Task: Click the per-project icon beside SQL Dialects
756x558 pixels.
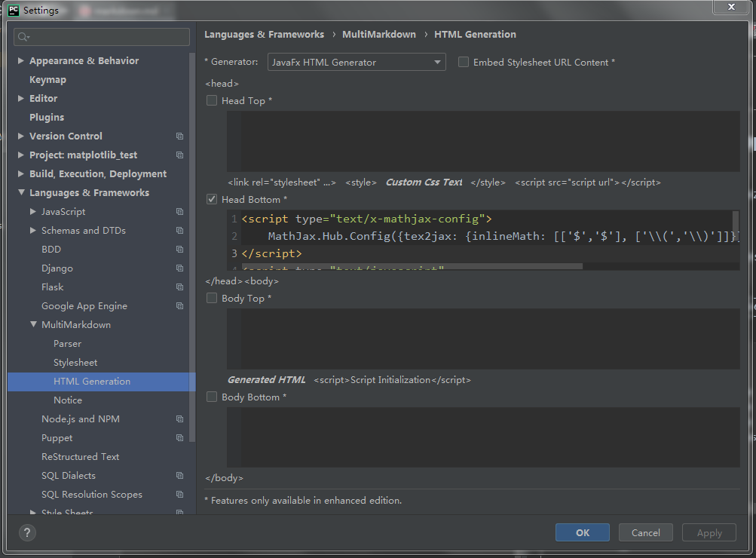Action: (180, 475)
